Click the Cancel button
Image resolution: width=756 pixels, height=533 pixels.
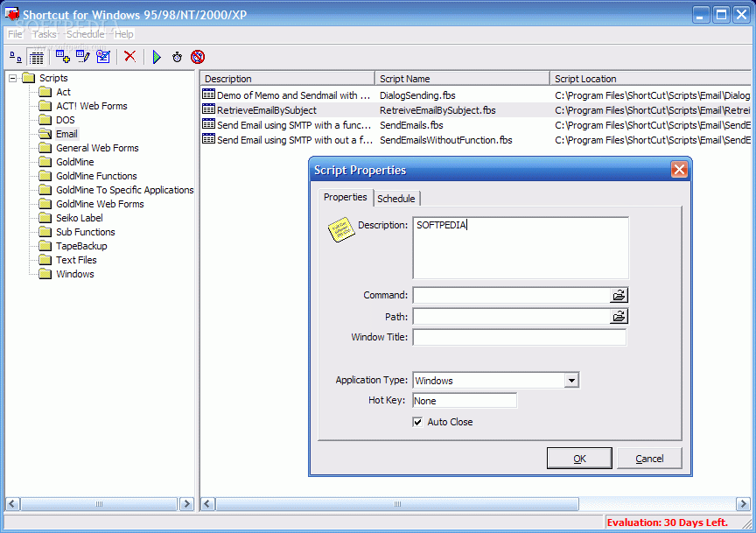click(x=649, y=458)
